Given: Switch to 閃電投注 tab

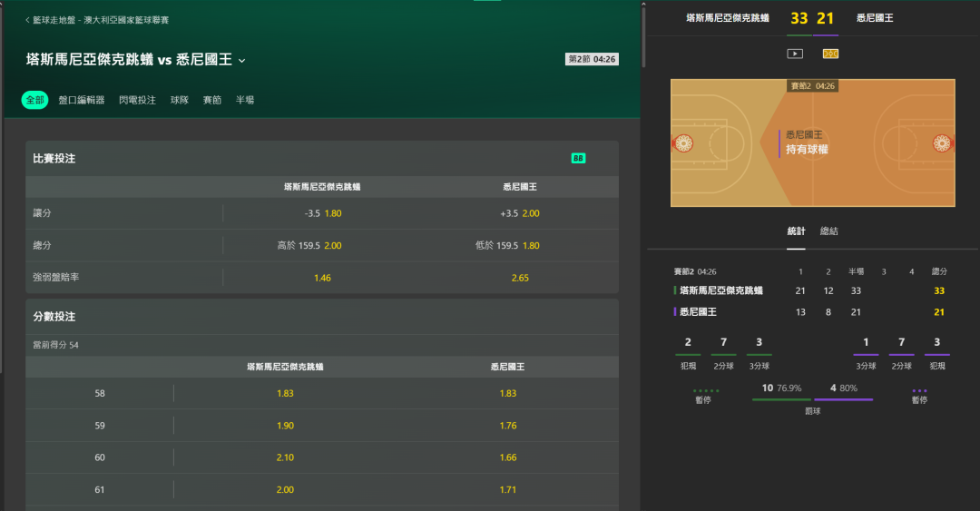Looking at the screenshot, I should coord(138,100).
